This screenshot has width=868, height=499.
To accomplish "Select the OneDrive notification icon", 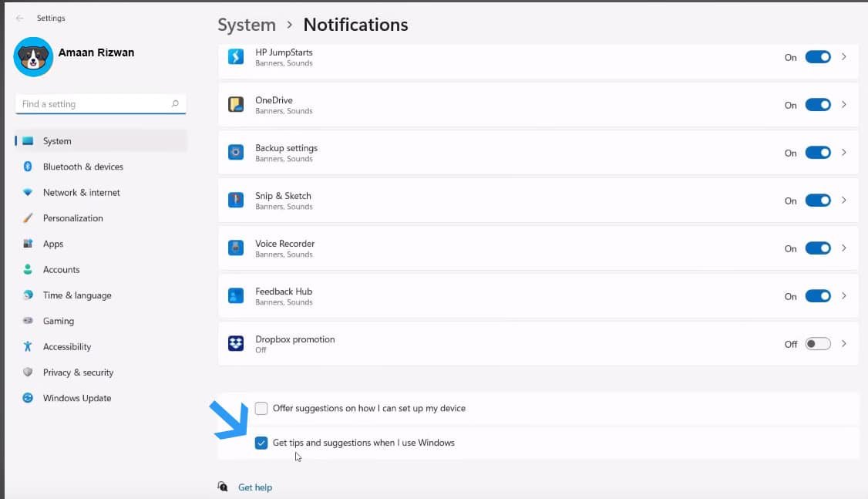I will (235, 104).
